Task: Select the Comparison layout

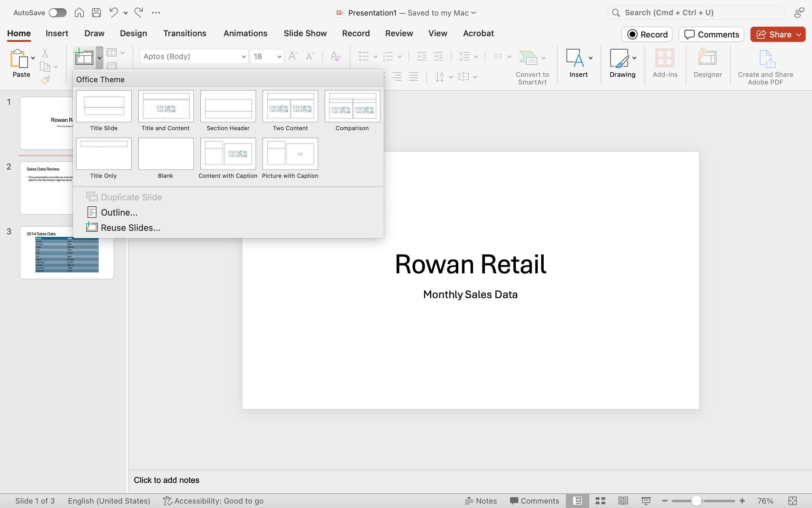Action: pos(352,111)
